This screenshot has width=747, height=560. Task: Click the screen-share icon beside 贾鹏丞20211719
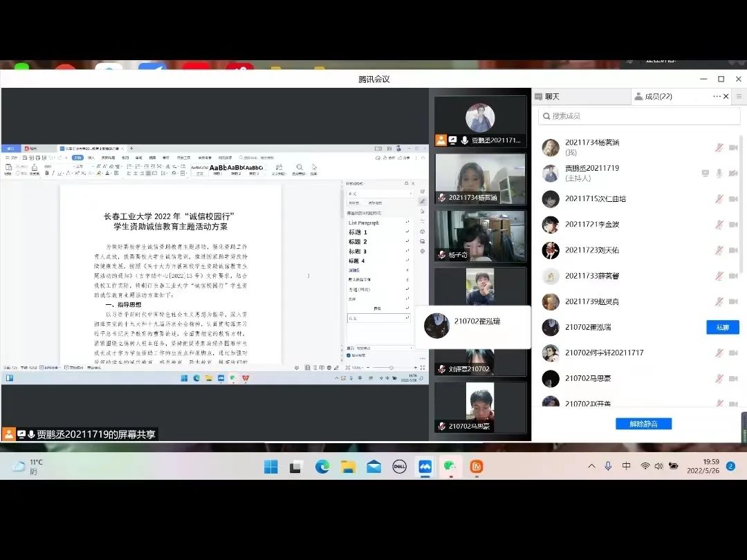tap(705, 174)
